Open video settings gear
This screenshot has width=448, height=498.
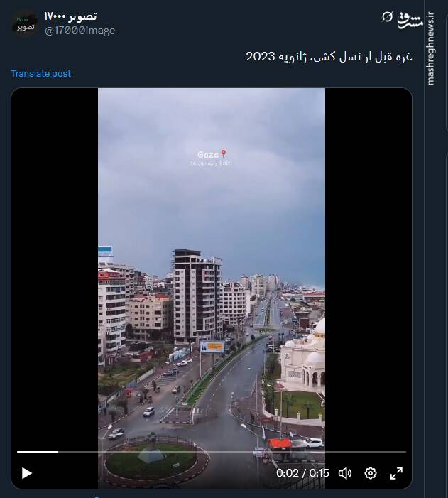pyautogui.click(x=370, y=473)
